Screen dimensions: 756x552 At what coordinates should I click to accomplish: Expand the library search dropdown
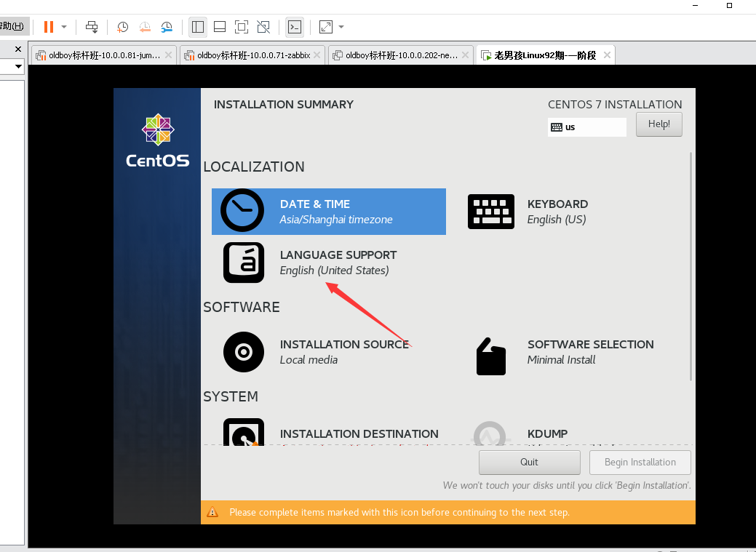pyautogui.click(x=18, y=66)
